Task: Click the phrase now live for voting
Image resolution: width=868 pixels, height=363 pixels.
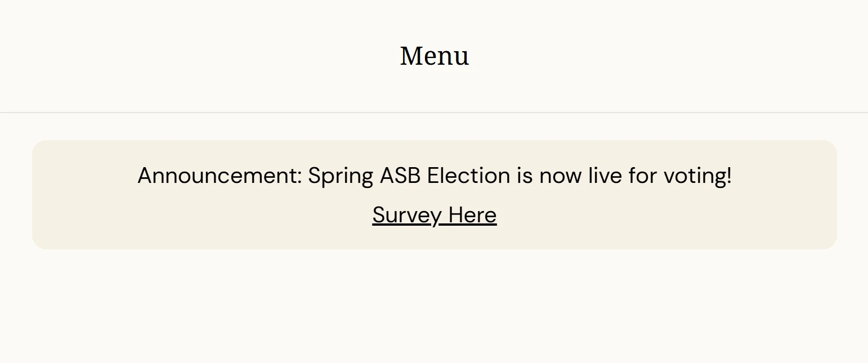Action: pyautogui.click(x=636, y=175)
